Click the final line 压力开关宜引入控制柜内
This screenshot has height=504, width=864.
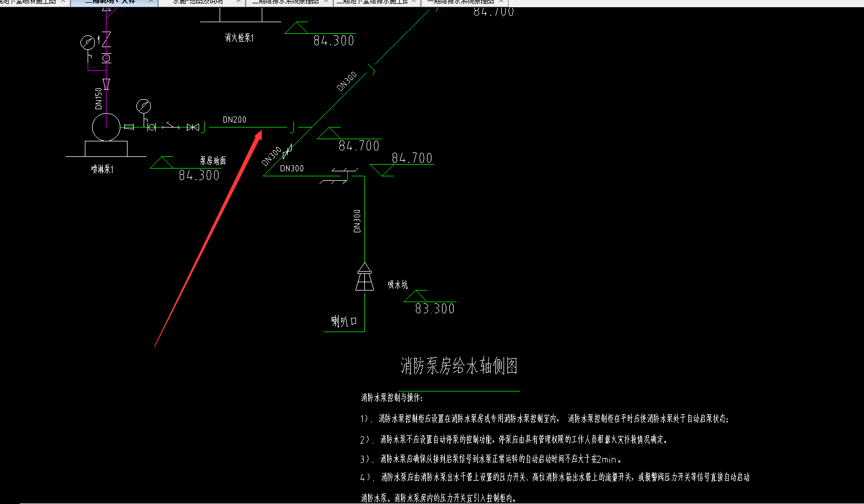pyautogui.click(x=439, y=498)
